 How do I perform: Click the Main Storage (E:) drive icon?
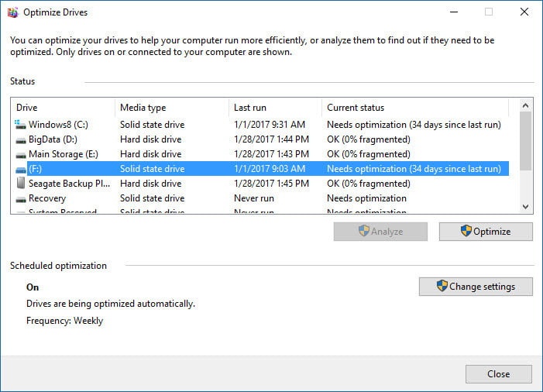[x=20, y=154]
